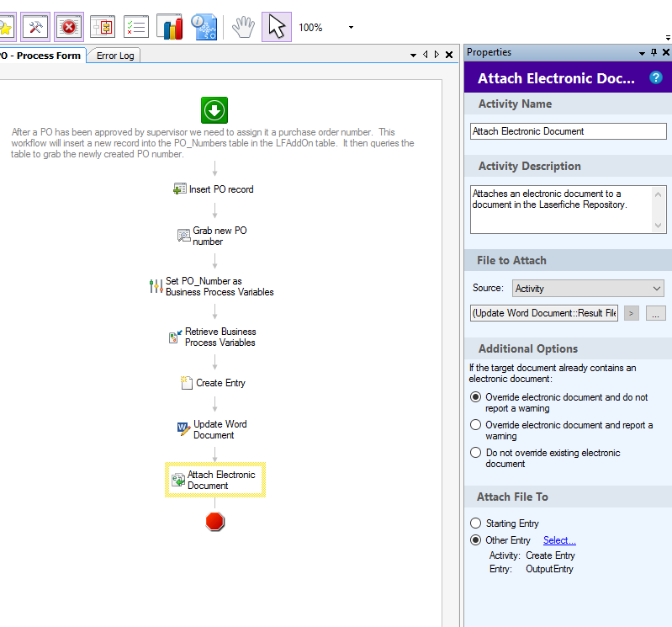Open help for Attach Electronic Document

655,77
